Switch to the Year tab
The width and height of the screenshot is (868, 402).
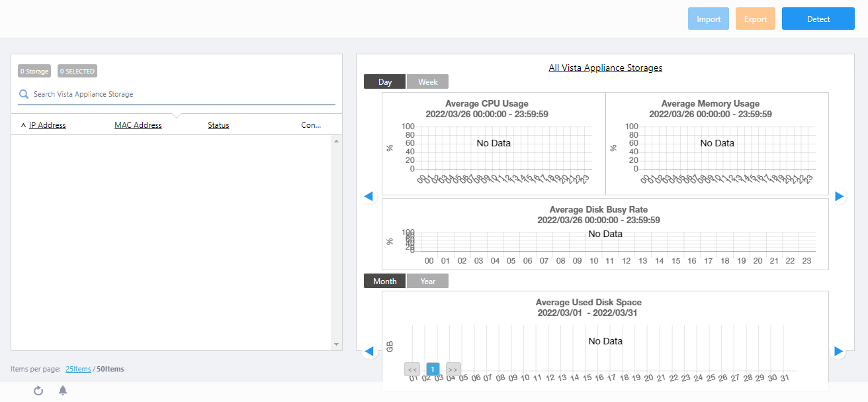(x=427, y=281)
